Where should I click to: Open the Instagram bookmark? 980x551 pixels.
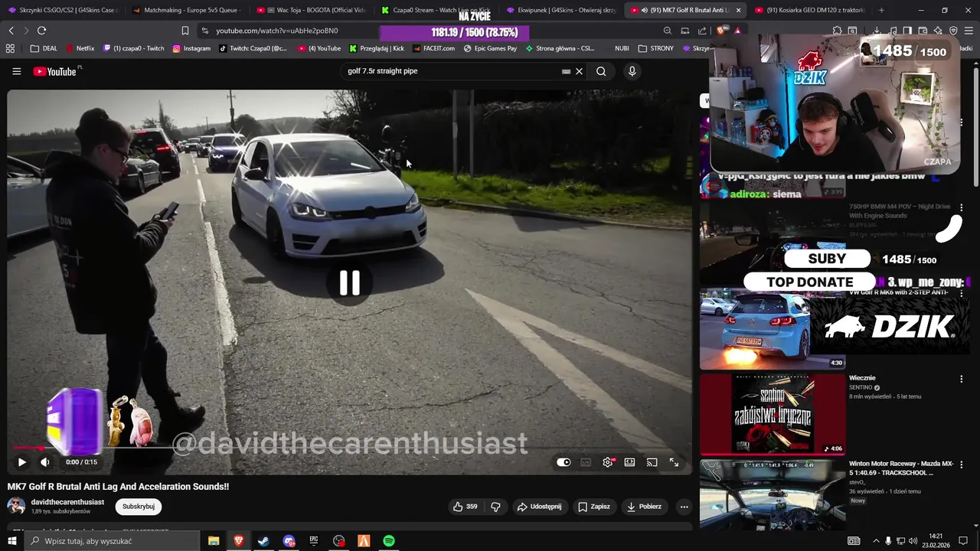(191, 48)
